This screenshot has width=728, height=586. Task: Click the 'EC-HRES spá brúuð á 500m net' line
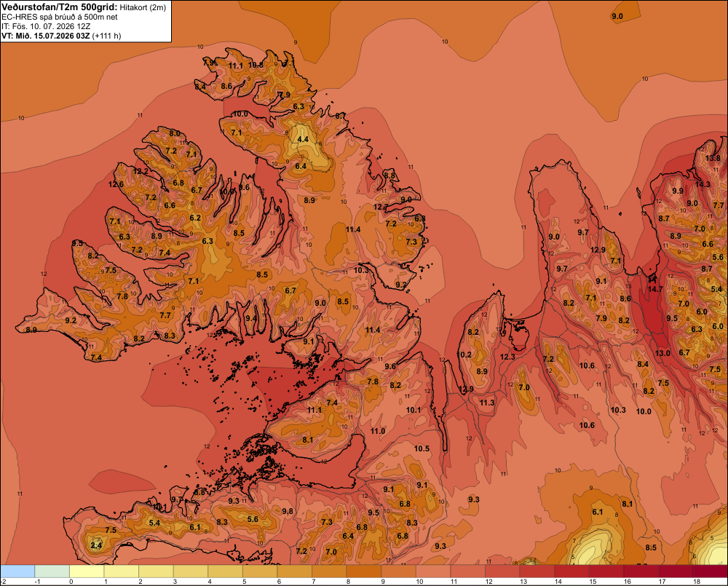tap(60, 17)
